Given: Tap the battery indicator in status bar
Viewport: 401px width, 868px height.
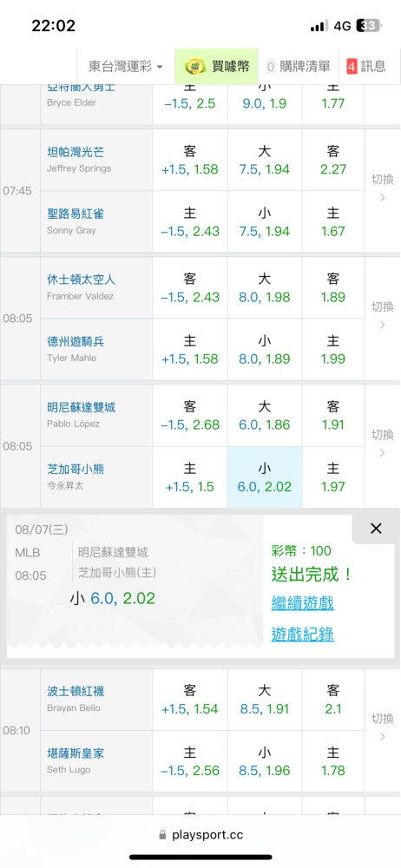Looking at the screenshot, I should (x=368, y=25).
